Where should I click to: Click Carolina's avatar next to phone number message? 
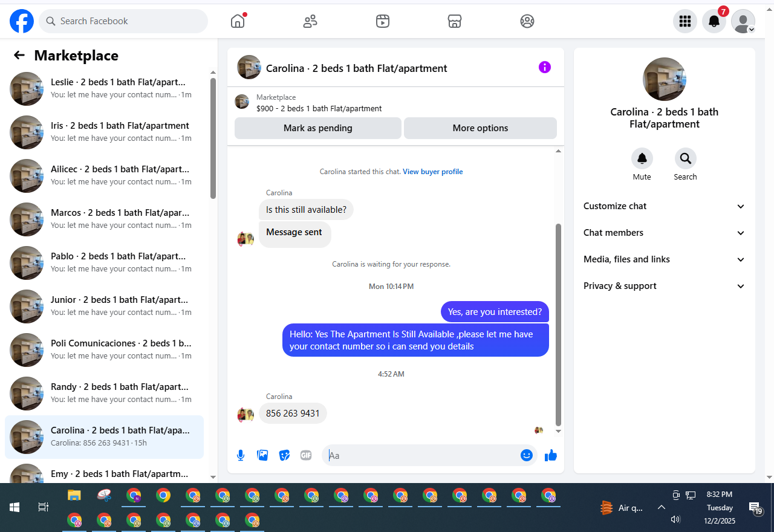246,415
